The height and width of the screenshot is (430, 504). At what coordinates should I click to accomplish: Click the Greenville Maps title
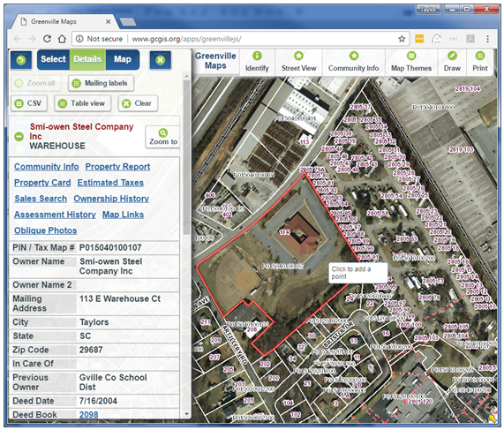[x=215, y=61]
